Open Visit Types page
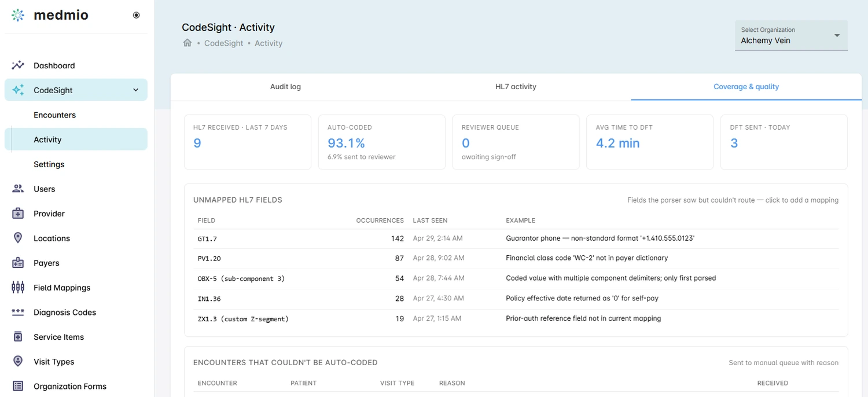The height and width of the screenshot is (397, 868). pyautogui.click(x=76, y=362)
